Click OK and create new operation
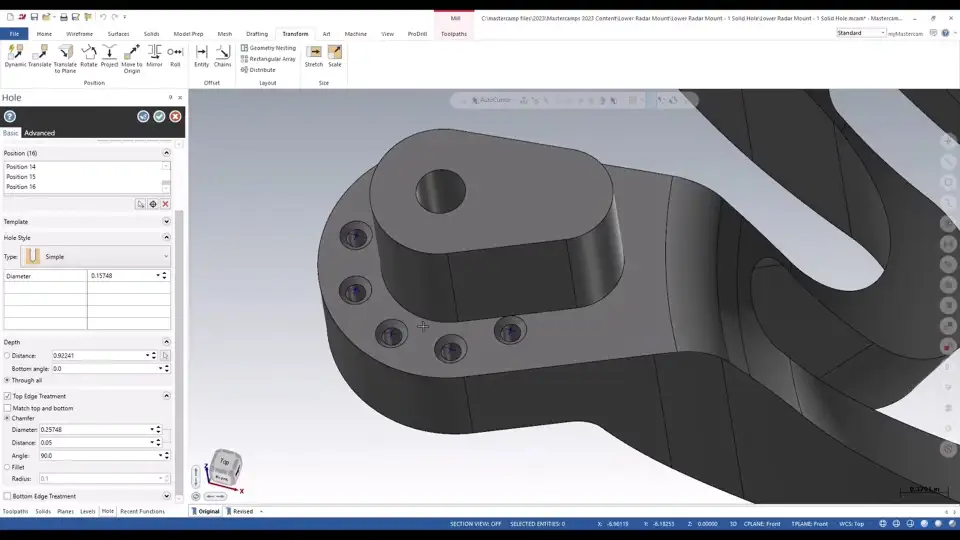Viewport: 960px width, 540px height. point(143,116)
